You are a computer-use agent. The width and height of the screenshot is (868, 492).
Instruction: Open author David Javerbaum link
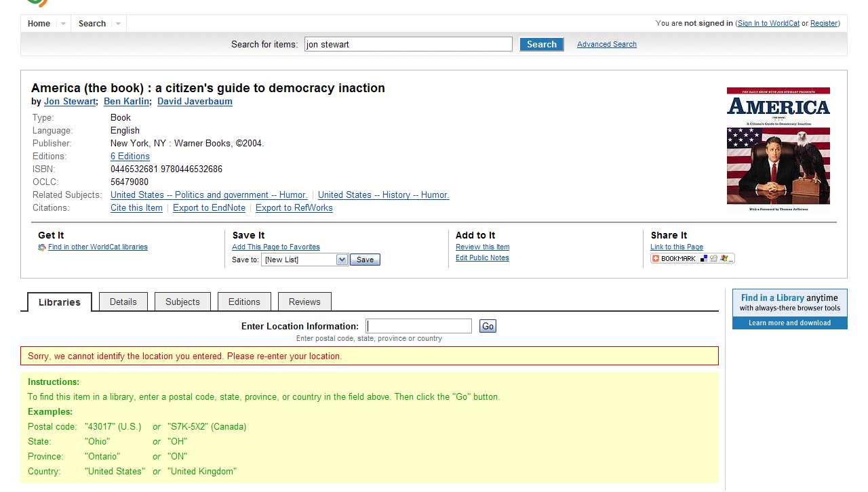[x=195, y=102]
